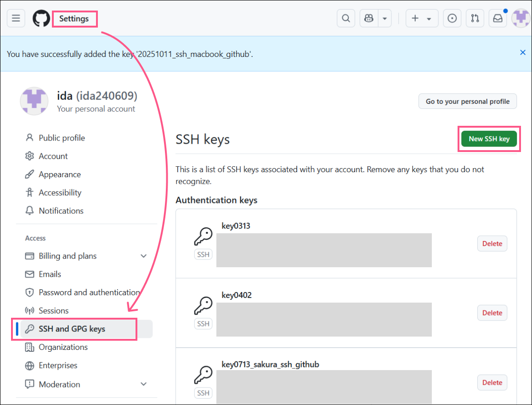Screen dimensions: 532x405
Task: Open the hamburger navigation menu
Action: point(16,18)
